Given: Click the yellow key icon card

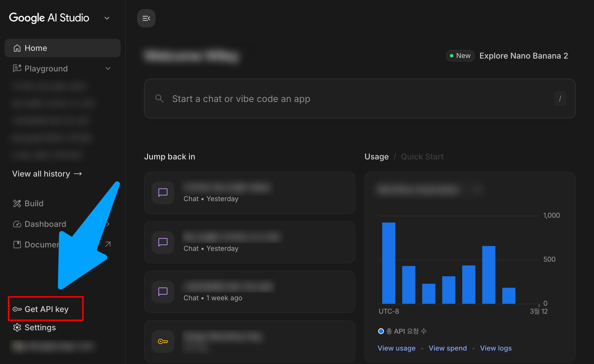Looking at the screenshot, I should pyautogui.click(x=163, y=341).
